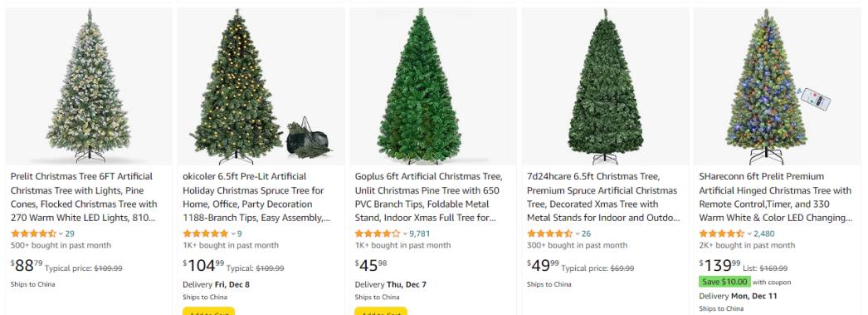The width and height of the screenshot is (868, 315).
Task: Click star rating of 7d24hcare tree
Action: tap(549, 234)
